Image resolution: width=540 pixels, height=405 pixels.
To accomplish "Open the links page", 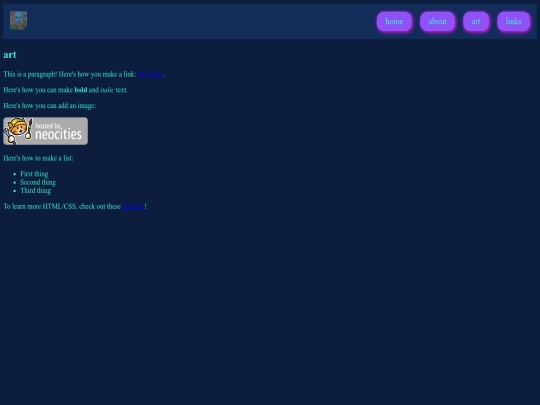I will pos(513,21).
